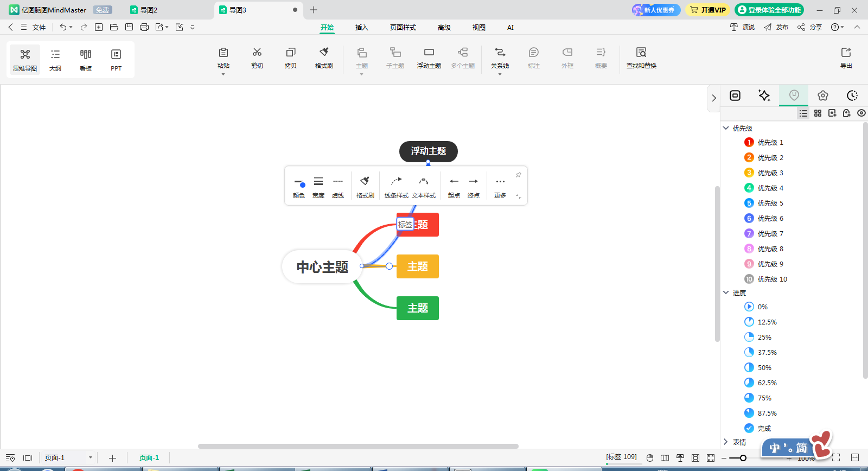Open the AI sparkle panel icon
Image resolution: width=868 pixels, height=471 pixels.
[764, 96]
